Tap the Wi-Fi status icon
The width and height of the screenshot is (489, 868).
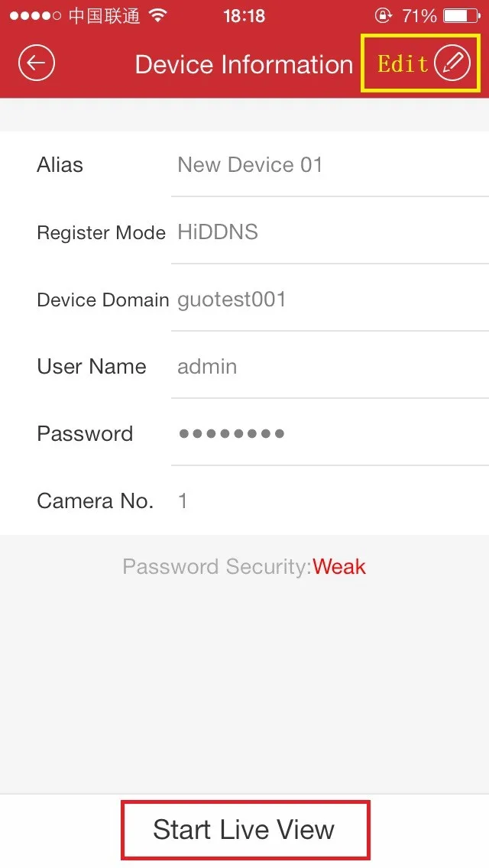(x=158, y=15)
